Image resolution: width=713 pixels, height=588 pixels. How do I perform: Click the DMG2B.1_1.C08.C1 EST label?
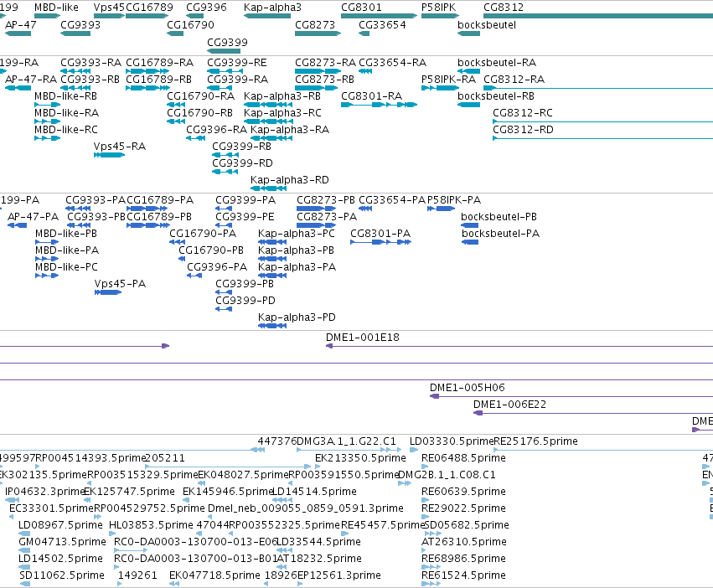(447, 475)
